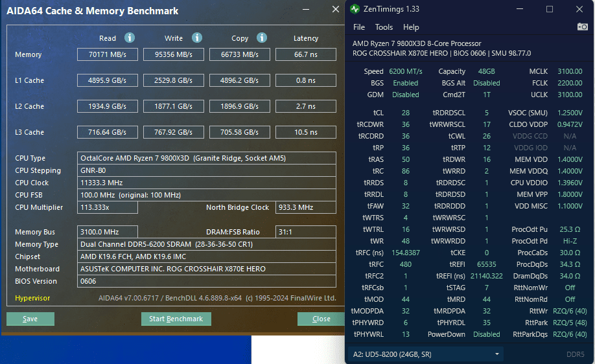Click the FCLK value 2200.00
595x364 pixels.
click(x=570, y=83)
